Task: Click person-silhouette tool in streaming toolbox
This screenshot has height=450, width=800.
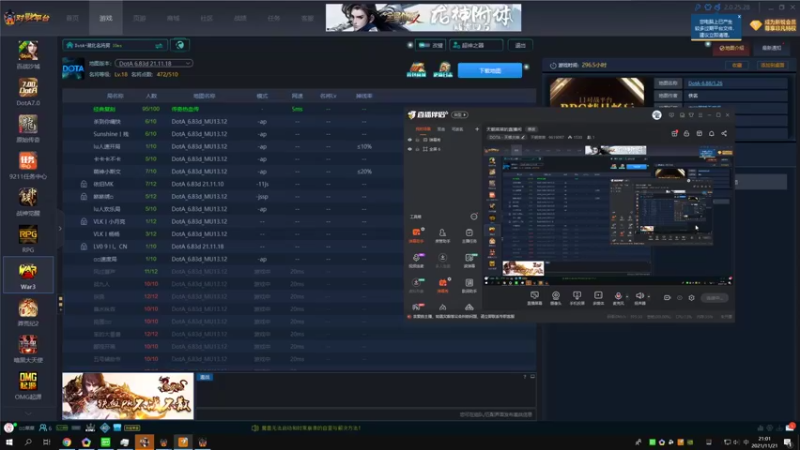Action: pyautogui.click(x=442, y=235)
